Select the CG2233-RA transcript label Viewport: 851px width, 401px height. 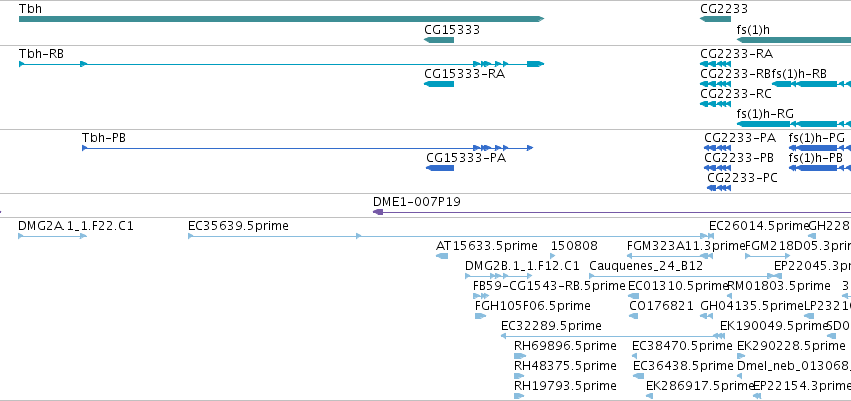tap(736, 54)
